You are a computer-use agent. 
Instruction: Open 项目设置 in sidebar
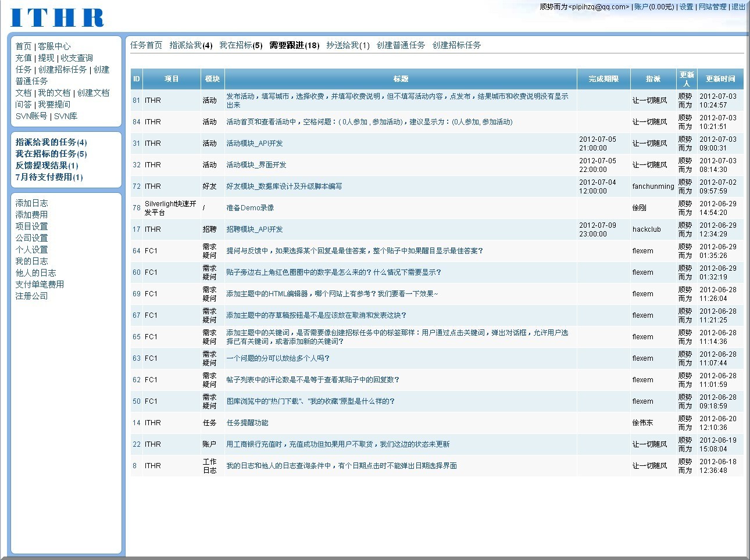point(31,227)
